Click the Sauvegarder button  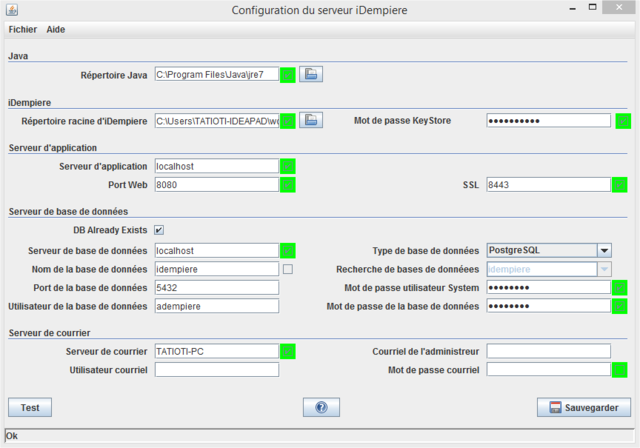click(584, 407)
